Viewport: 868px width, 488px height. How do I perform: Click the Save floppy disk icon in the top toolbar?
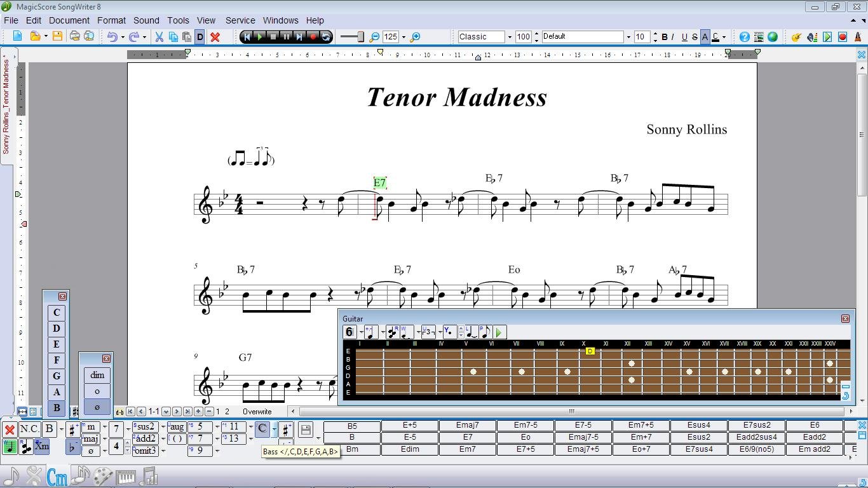coord(57,37)
